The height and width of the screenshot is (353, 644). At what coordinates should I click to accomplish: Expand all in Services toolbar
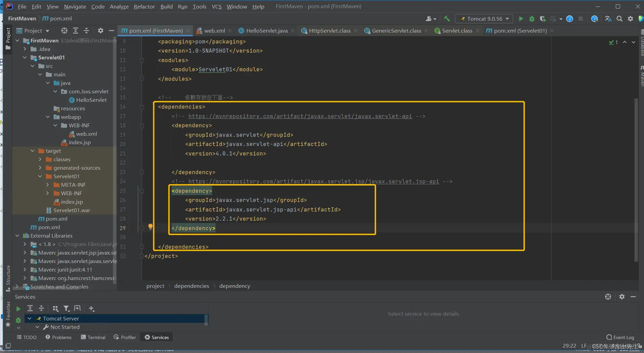point(30,308)
